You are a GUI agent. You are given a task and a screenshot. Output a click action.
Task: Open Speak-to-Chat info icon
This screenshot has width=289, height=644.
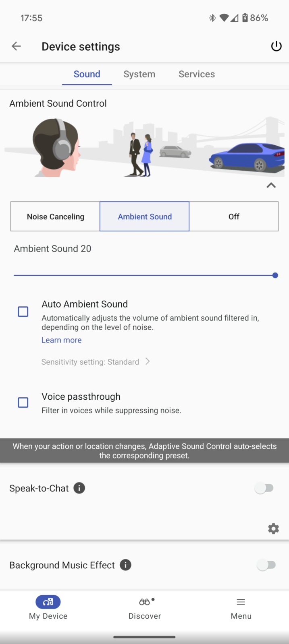79,488
